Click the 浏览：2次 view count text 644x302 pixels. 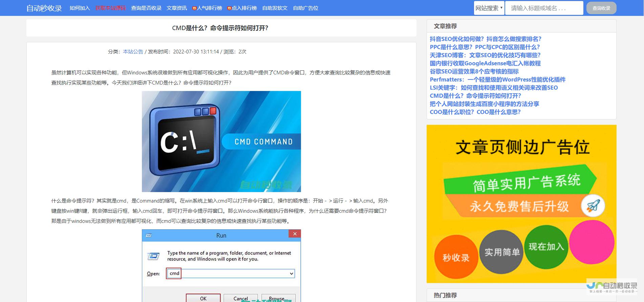click(235, 52)
